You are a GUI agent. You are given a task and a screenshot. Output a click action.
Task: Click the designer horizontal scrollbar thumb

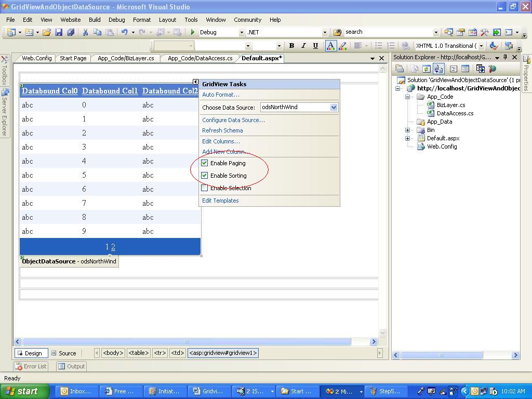tap(187, 342)
